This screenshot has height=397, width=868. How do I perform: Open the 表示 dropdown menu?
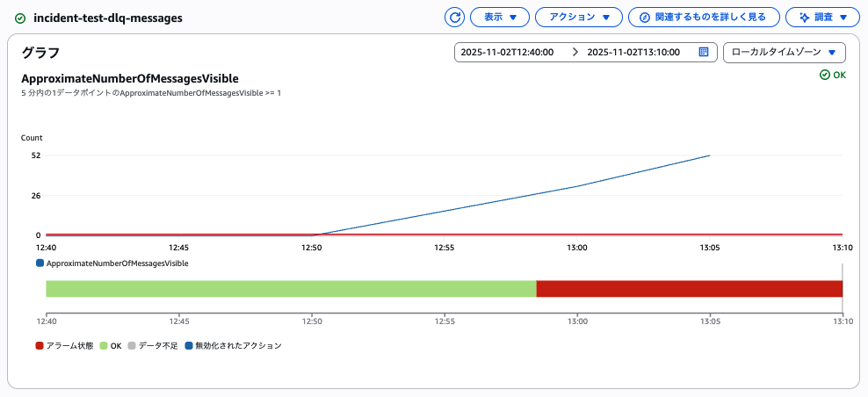click(499, 17)
